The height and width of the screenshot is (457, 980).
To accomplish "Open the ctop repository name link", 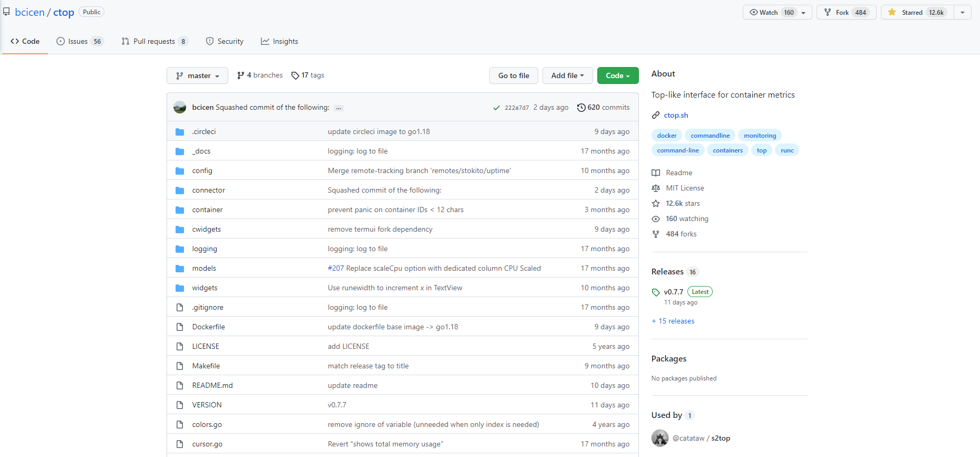I will click(64, 12).
